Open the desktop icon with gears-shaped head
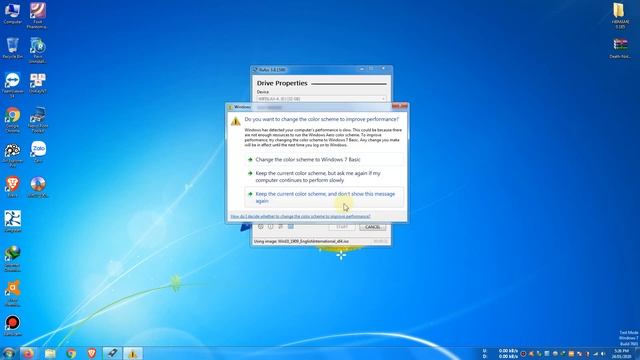Screen dimensions: 640x360 point(12,155)
